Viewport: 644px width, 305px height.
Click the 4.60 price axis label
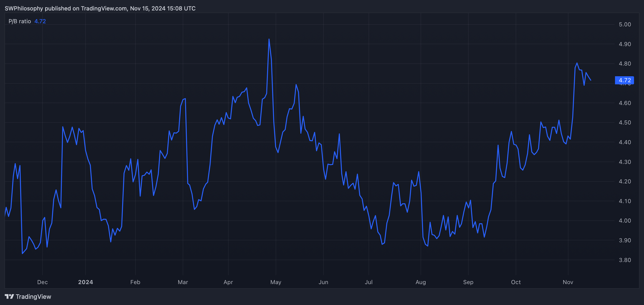pos(625,103)
